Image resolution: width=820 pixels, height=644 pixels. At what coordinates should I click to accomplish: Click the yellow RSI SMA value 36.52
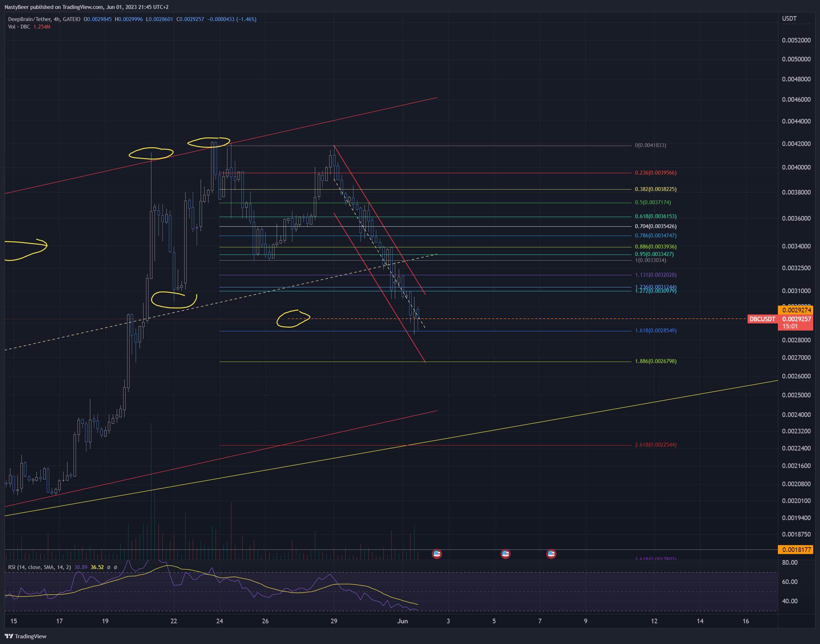pyautogui.click(x=97, y=567)
